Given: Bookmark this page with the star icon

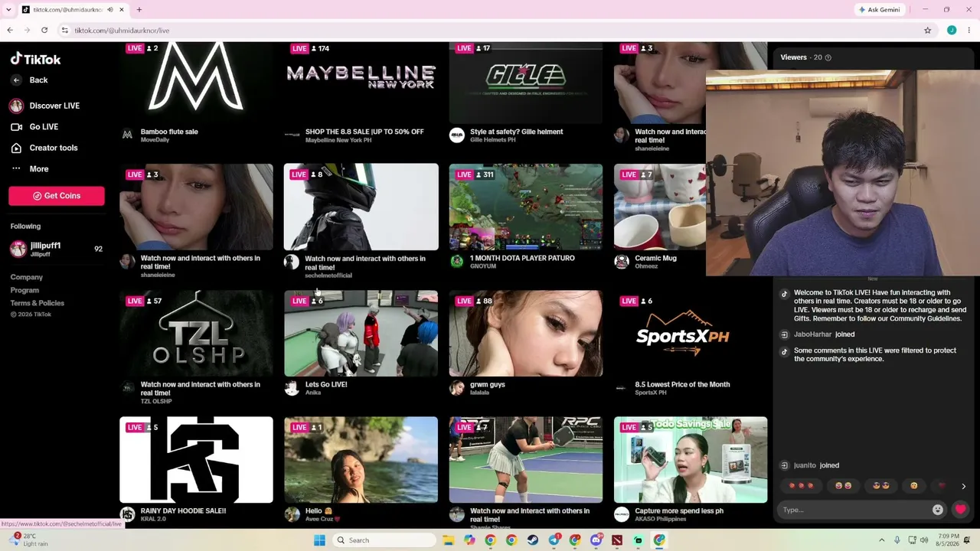Looking at the screenshot, I should tap(928, 31).
